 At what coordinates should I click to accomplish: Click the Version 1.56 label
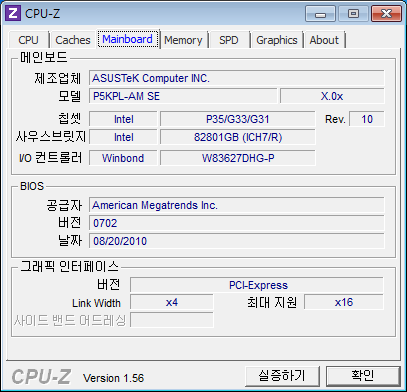click(x=113, y=378)
